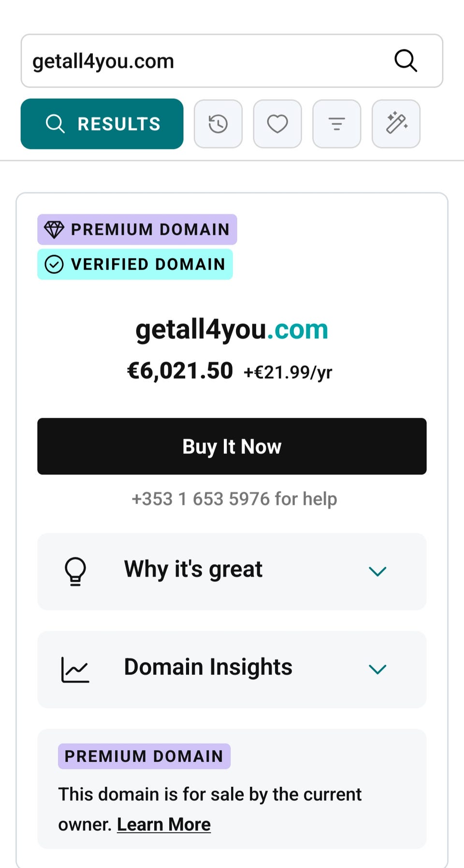Screen dimensions: 464x868
Task: Follow the Learn More link
Action: point(164,825)
